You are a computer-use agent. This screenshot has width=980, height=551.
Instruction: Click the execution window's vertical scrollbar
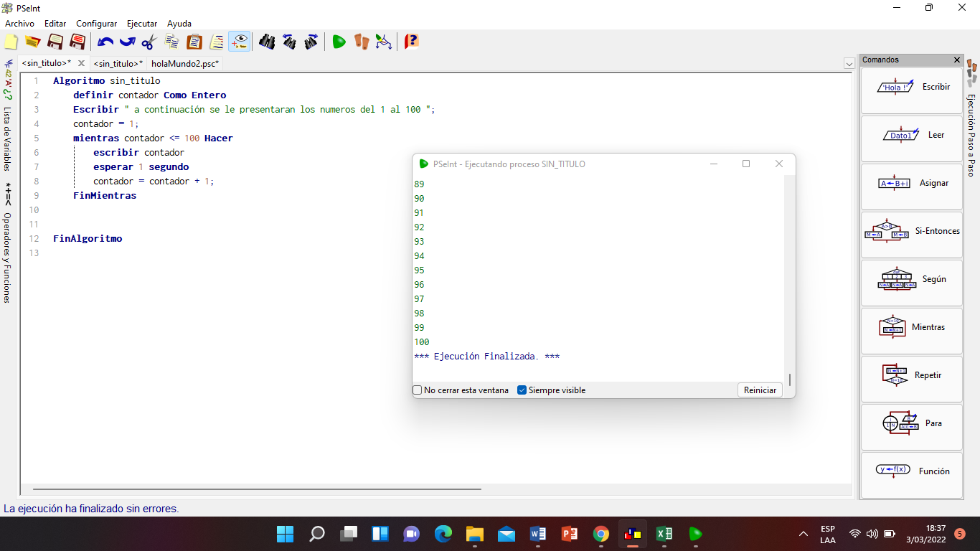click(x=790, y=380)
